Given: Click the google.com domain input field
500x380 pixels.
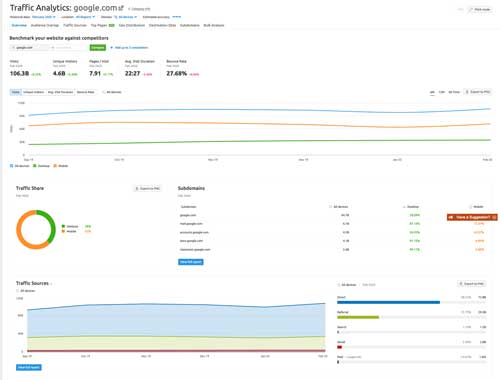Looking at the screenshot, I should click(29, 48).
